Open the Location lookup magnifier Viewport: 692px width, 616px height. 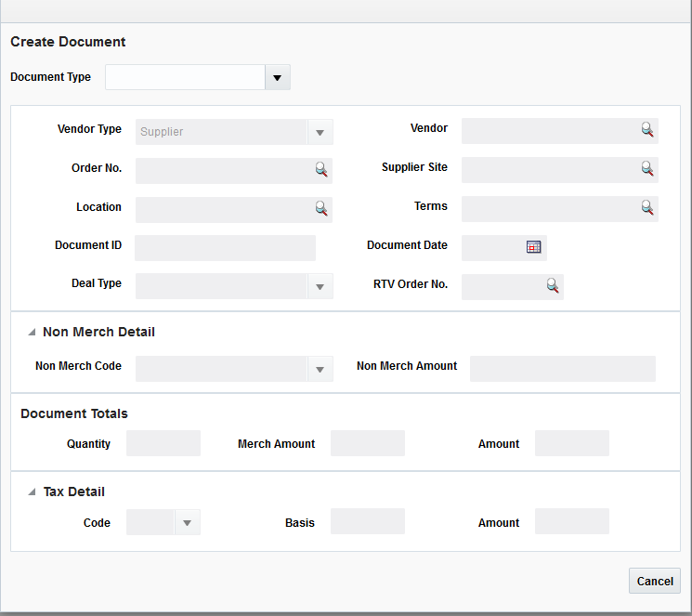click(321, 209)
